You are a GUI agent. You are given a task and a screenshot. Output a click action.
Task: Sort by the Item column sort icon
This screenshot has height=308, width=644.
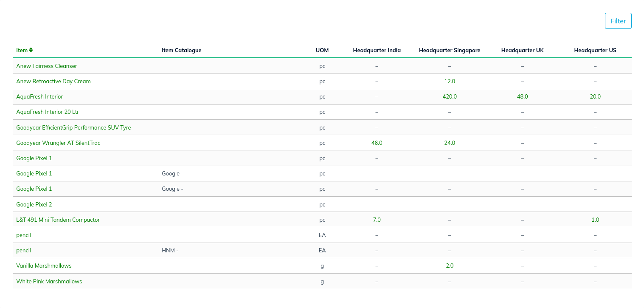(x=31, y=50)
